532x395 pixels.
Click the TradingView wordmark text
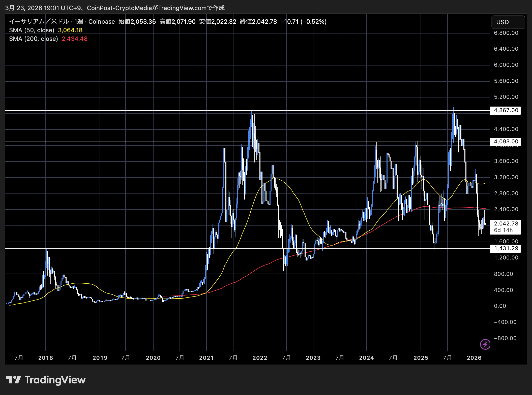coord(55,380)
